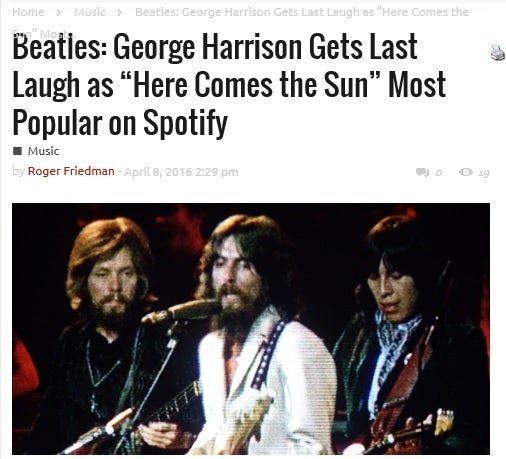
Task: Click the eye views icon
Action: coord(466,172)
